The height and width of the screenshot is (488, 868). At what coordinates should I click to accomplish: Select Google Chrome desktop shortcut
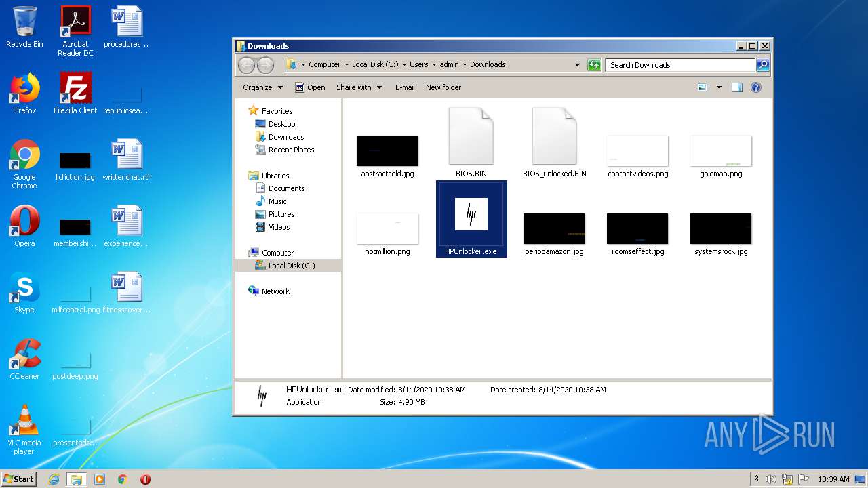click(24, 164)
